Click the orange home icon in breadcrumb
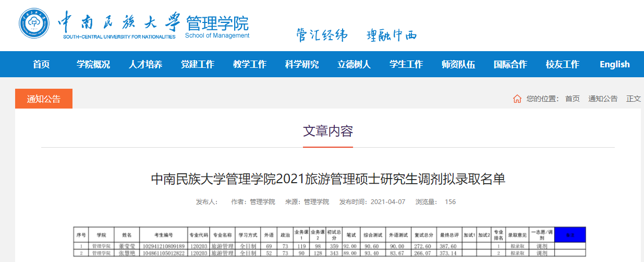 pos(517,99)
